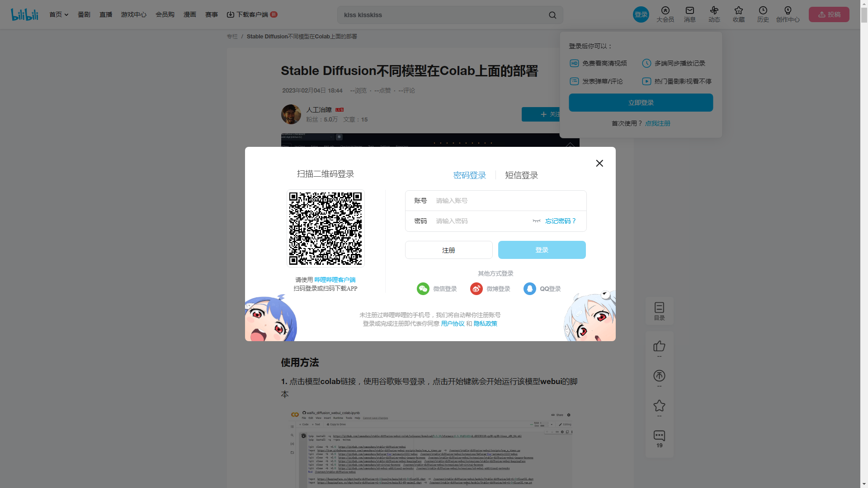
Task: Open the 目录 table of contents icon
Action: pos(660,311)
